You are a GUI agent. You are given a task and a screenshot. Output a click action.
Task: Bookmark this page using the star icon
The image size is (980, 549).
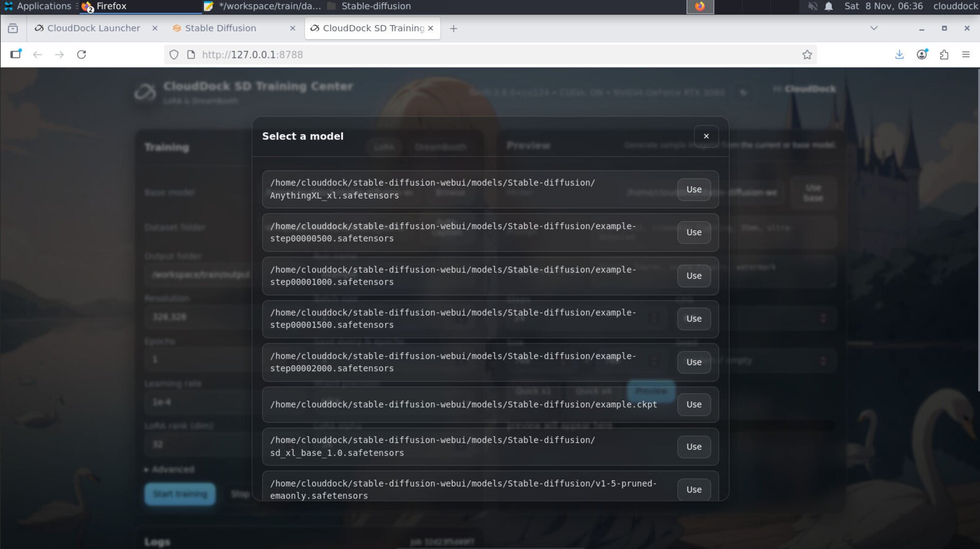(x=807, y=54)
